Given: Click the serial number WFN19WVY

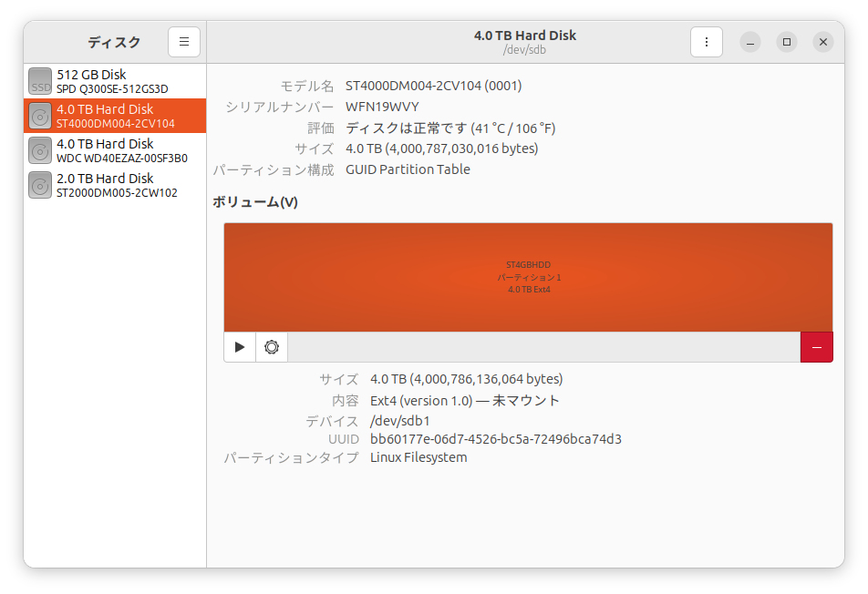Looking at the screenshot, I should point(382,107).
